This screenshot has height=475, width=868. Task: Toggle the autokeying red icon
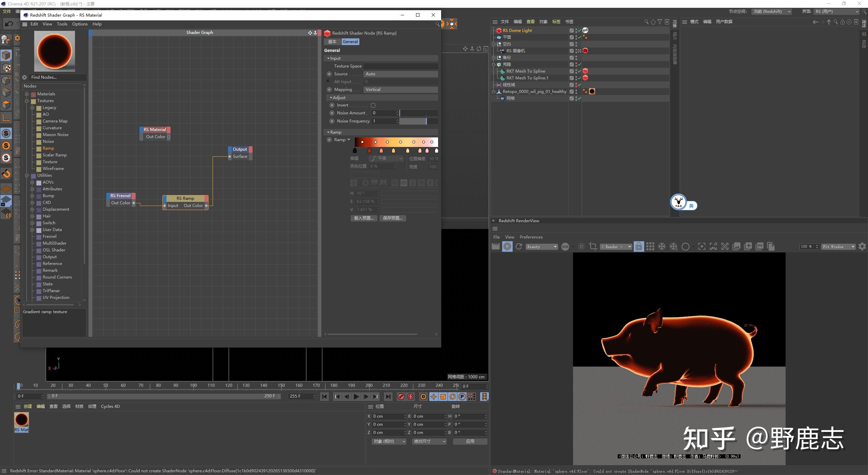(411, 397)
